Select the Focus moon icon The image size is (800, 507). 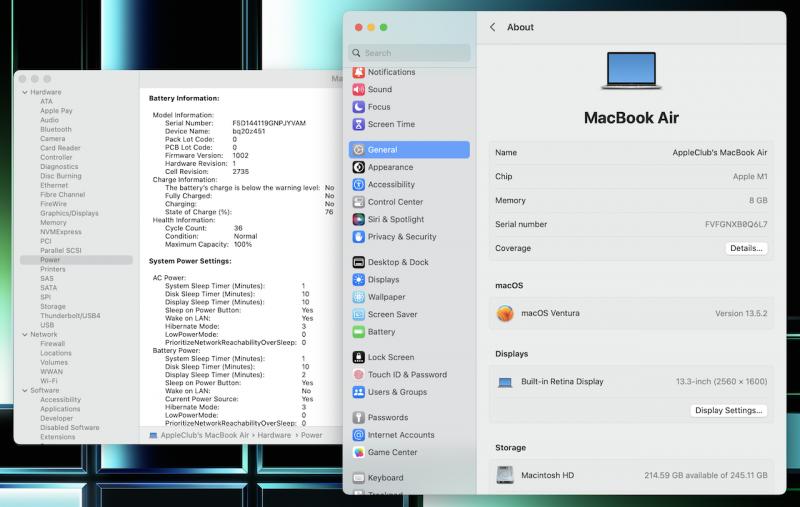[359, 107]
